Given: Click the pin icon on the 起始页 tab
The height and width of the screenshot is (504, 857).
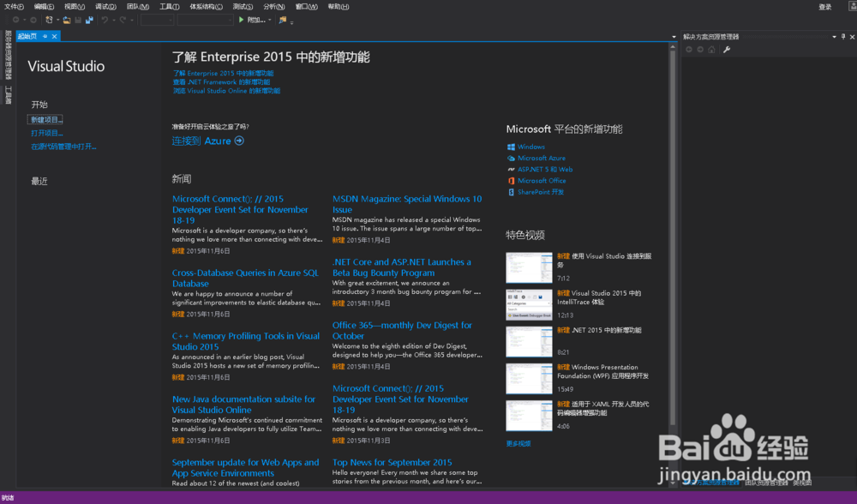Looking at the screenshot, I should [x=45, y=36].
